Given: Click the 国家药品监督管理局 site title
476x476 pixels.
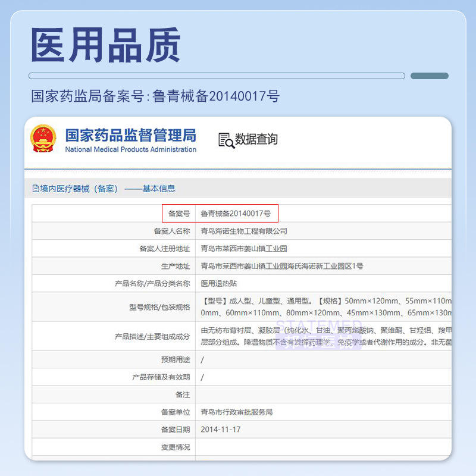Looking at the screenshot, I should [x=130, y=134].
